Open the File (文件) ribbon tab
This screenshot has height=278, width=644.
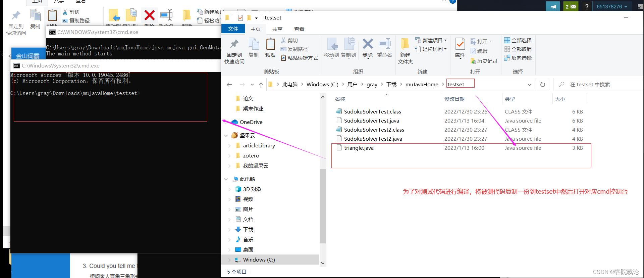click(x=233, y=29)
